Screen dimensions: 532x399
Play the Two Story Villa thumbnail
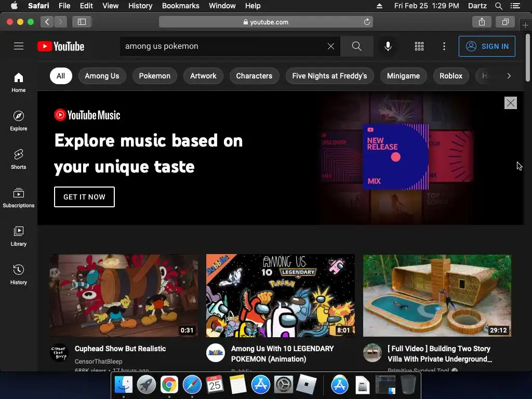437,296
